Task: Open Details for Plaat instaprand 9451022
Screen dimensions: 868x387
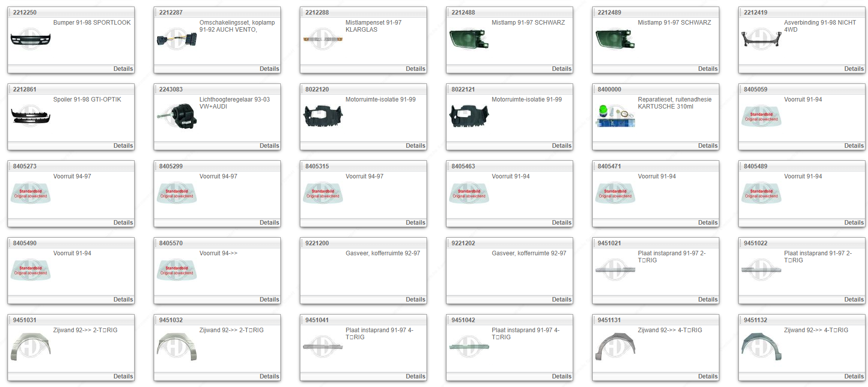Action: [854, 300]
